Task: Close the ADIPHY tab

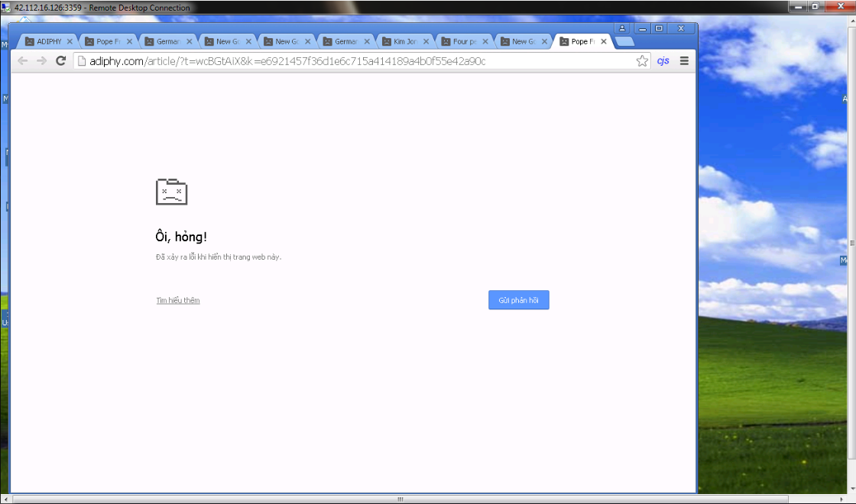Action: [70, 41]
